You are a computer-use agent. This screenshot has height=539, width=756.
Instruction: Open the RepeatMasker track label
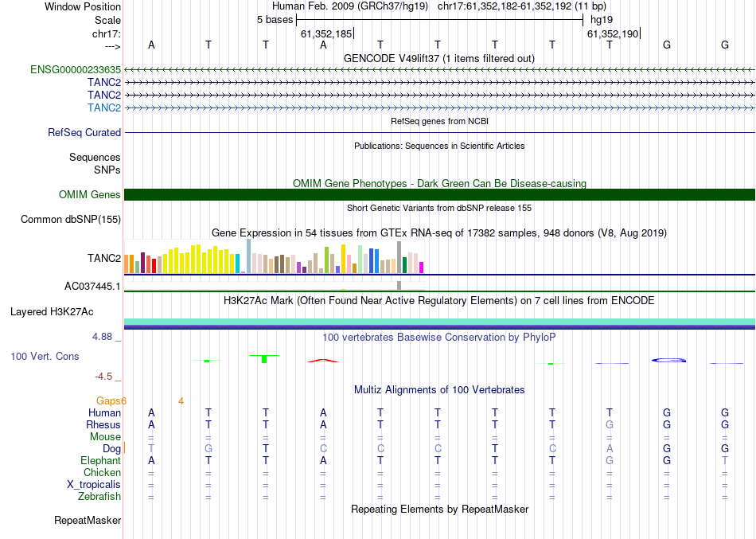click(88, 520)
